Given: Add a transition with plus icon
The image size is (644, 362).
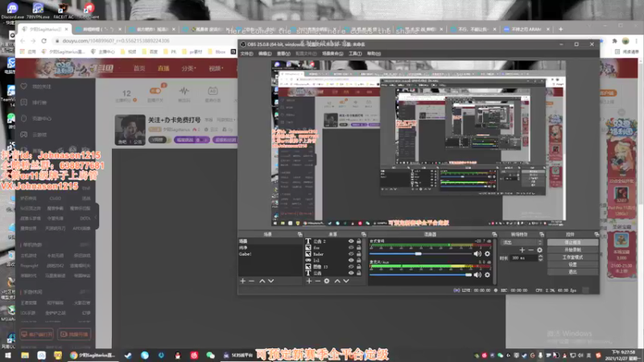Looking at the screenshot, I should (522, 250).
